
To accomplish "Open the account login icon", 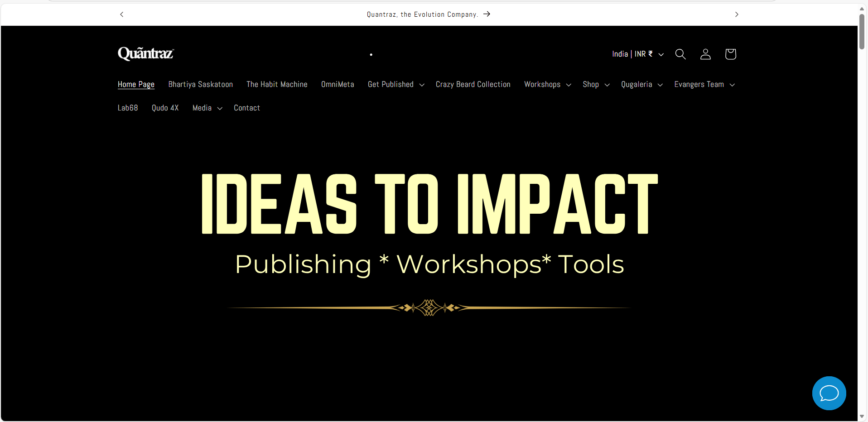I will click(705, 54).
